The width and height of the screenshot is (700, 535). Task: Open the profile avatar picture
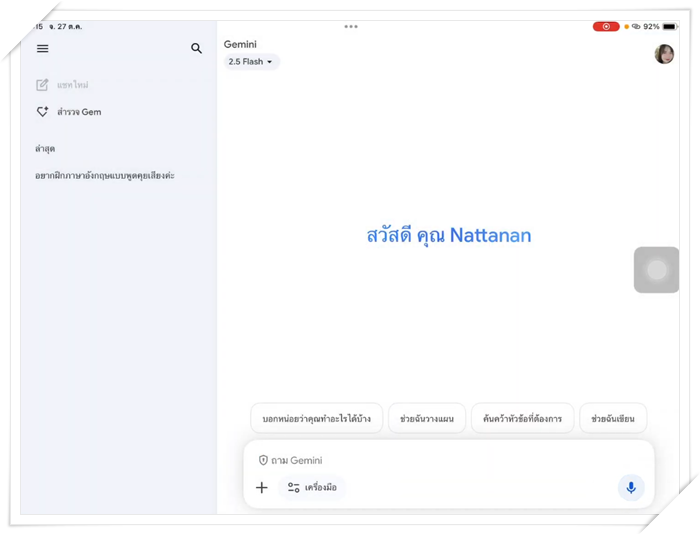664,54
